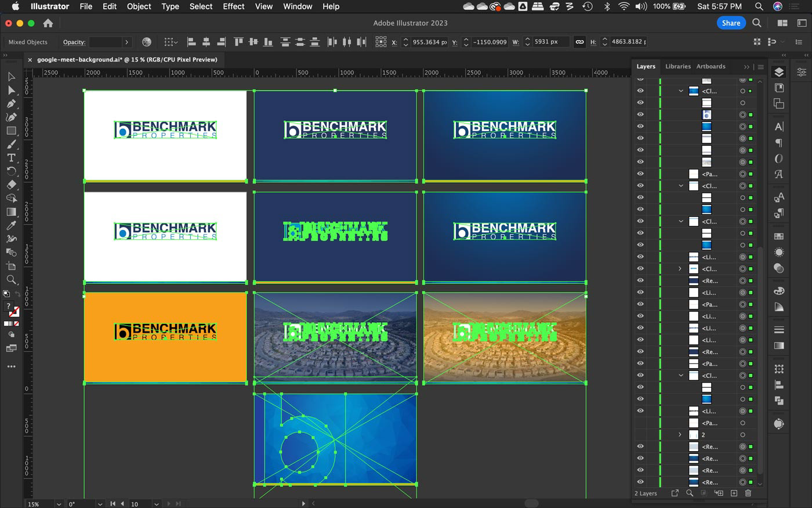Go to next artboard in status bar
This screenshot has height=508, width=812.
tap(169, 504)
